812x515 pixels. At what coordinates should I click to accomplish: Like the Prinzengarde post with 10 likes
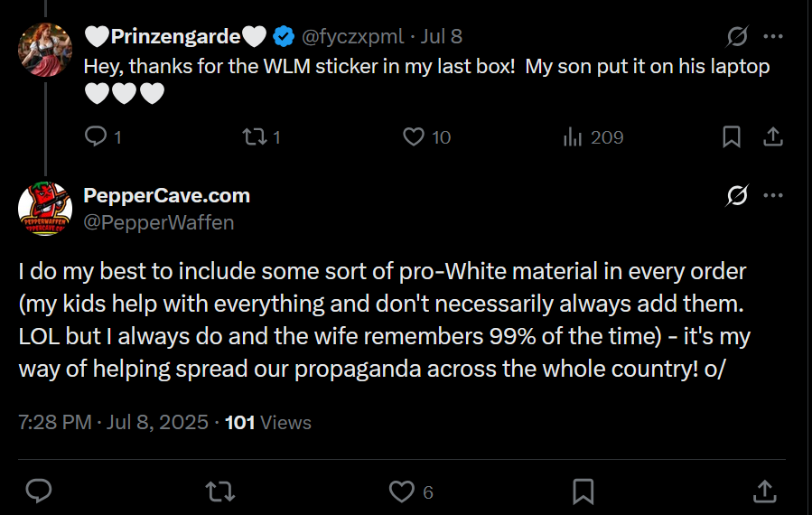(414, 137)
